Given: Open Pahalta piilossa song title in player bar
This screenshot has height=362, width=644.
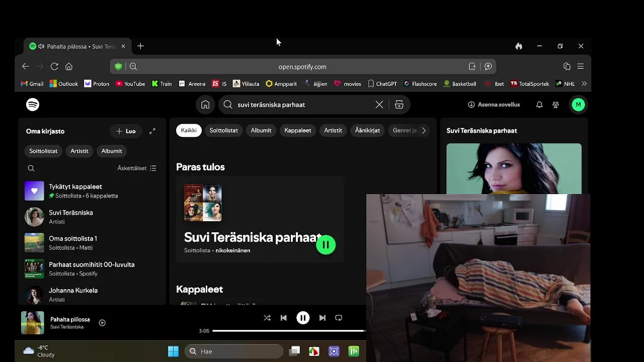Looking at the screenshot, I should (x=70, y=319).
